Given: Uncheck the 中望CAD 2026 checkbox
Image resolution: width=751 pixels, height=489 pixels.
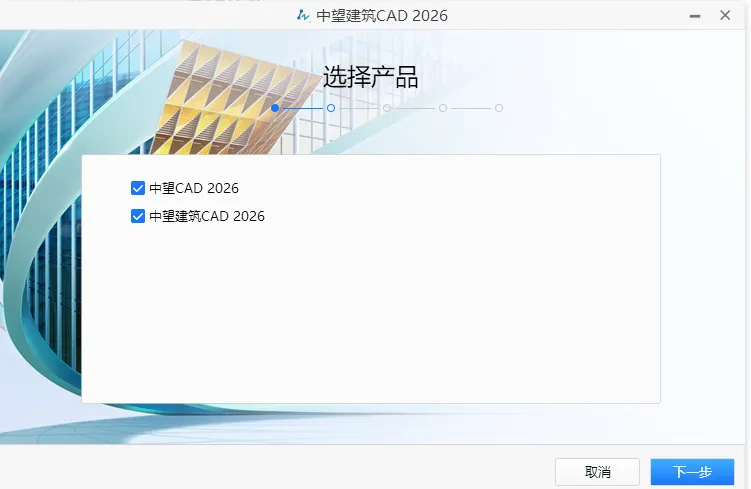Looking at the screenshot, I should click(138, 188).
